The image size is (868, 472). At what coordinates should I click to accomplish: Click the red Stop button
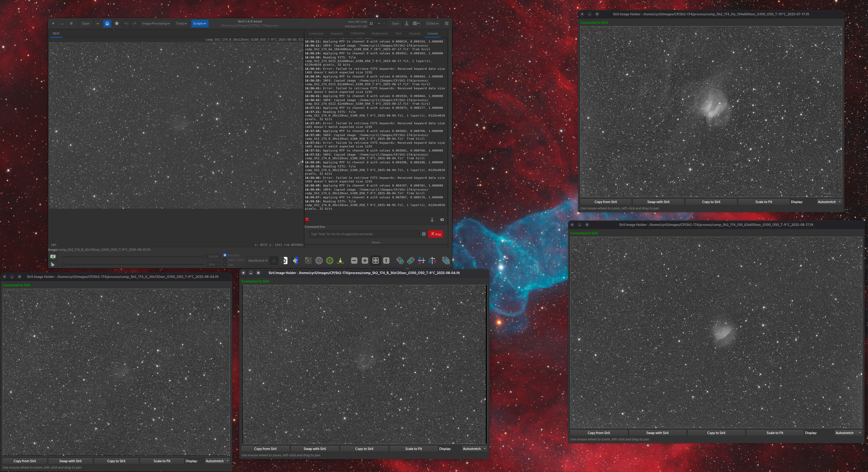click(436, 234)
